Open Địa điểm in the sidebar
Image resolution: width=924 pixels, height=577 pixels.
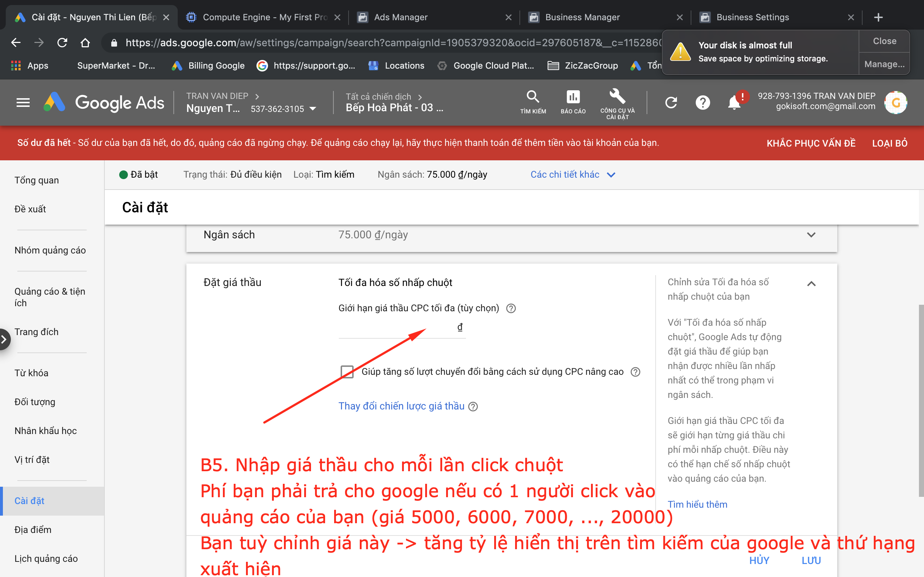point(33,530)
